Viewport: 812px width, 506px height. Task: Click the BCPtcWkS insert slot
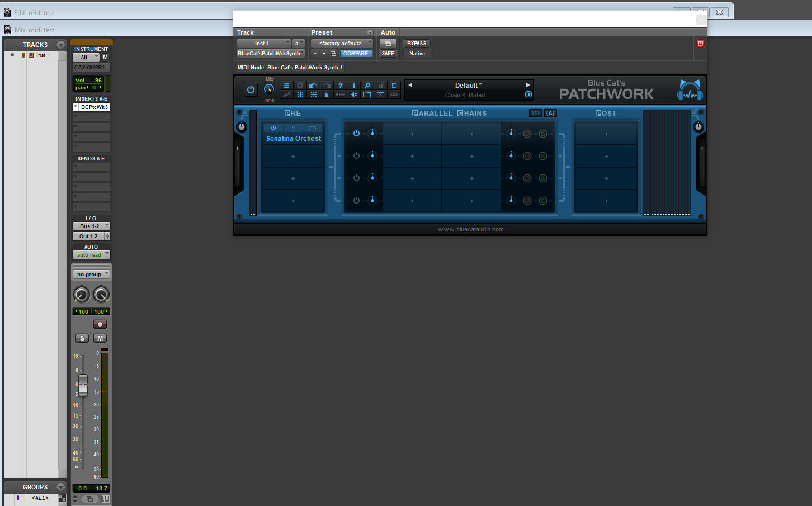(x=91, y=107)
